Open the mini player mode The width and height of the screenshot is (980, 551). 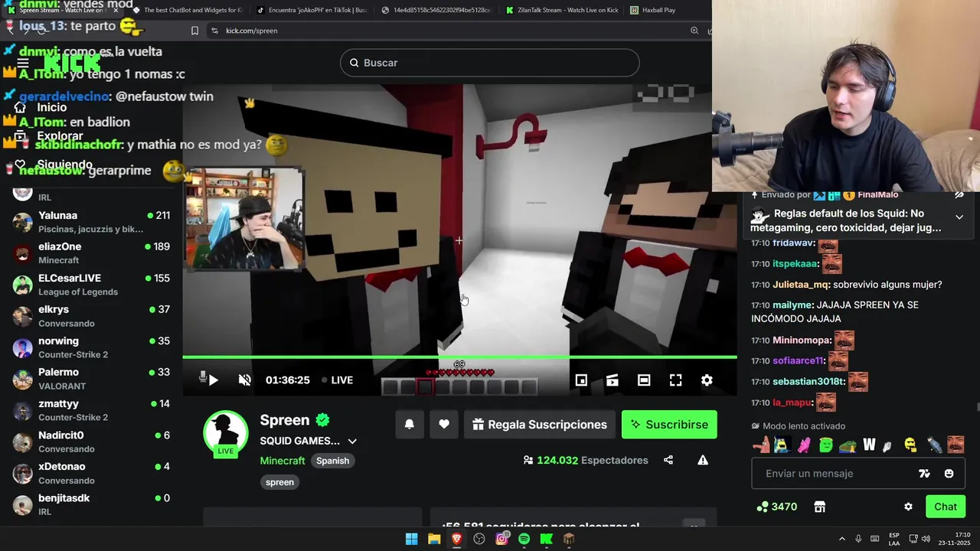[x=581, y=380]
